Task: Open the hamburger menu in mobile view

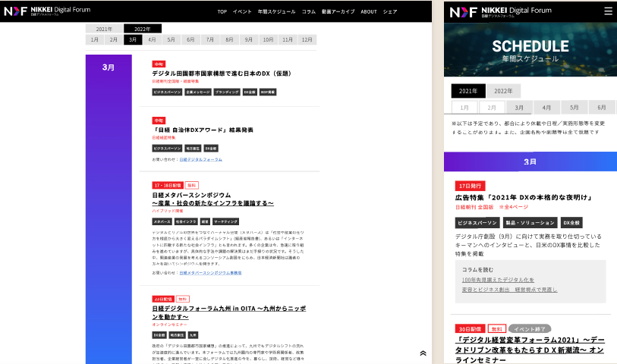Action: tap(608, 11)
